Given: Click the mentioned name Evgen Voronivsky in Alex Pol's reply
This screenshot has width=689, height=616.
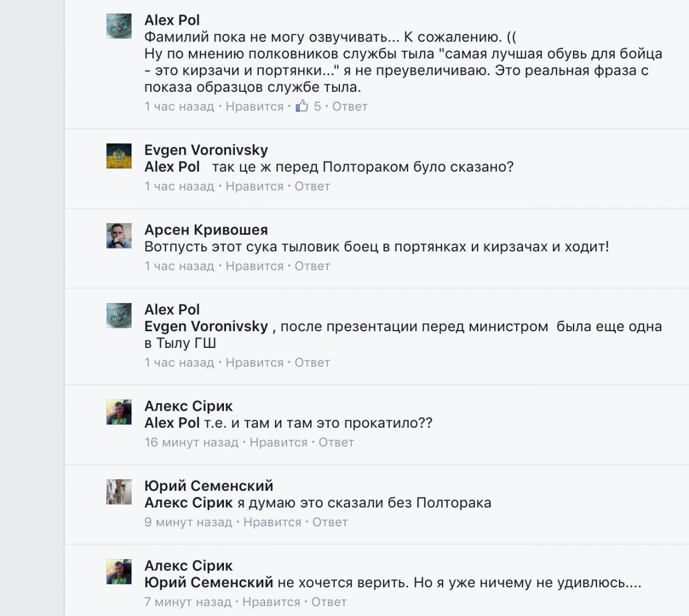Looking at the screenshot, I should (x=206, y=326).
